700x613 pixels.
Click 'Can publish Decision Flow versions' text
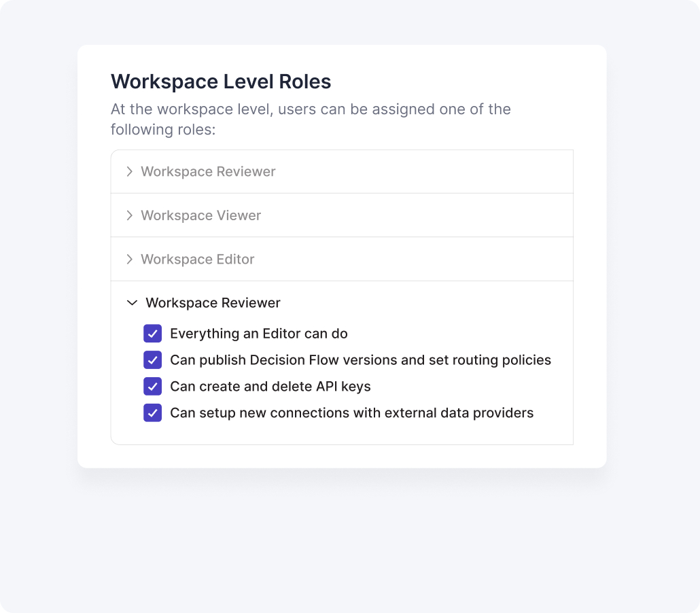[x=360, y=360]
